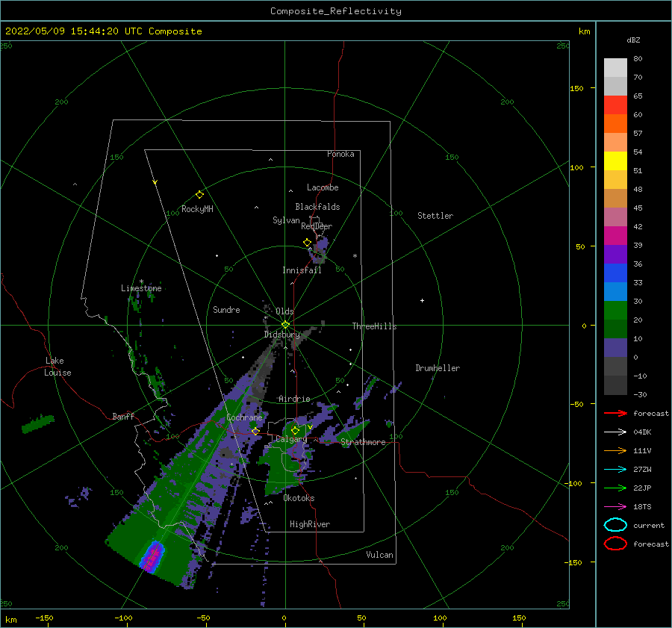Click the Lake Louise label
The height and width of the screenshot is (628, 672).
(x=57, y=367)
